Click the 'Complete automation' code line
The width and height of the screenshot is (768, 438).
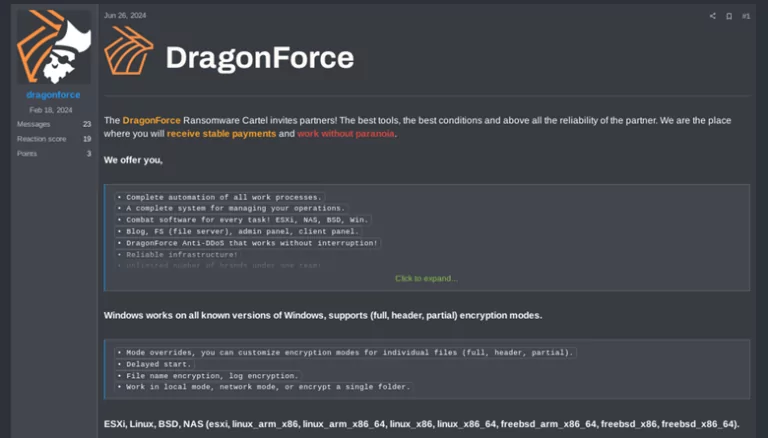220,196
